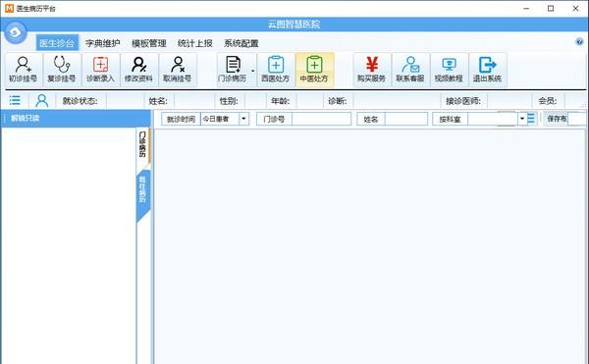This screenshot has width=589, height=364.
Task: Switch to 医生诊台 tab
Action: click(57, 43)
